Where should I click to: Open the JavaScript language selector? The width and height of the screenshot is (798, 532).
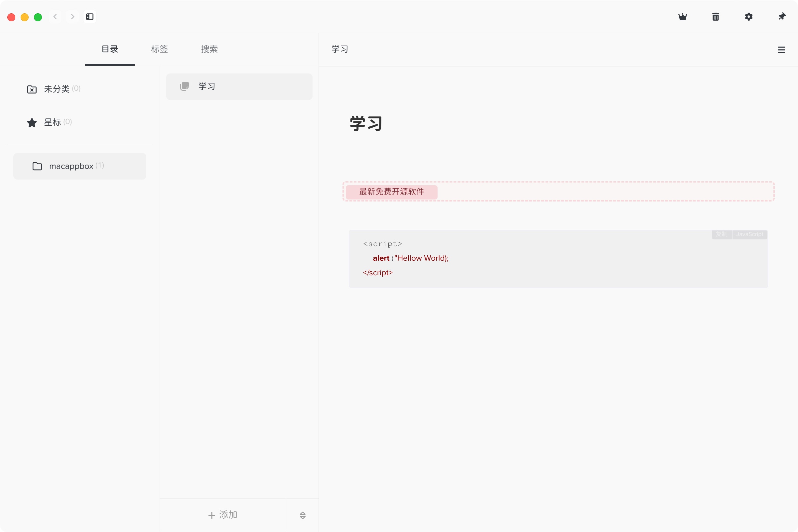click(750, 234)
